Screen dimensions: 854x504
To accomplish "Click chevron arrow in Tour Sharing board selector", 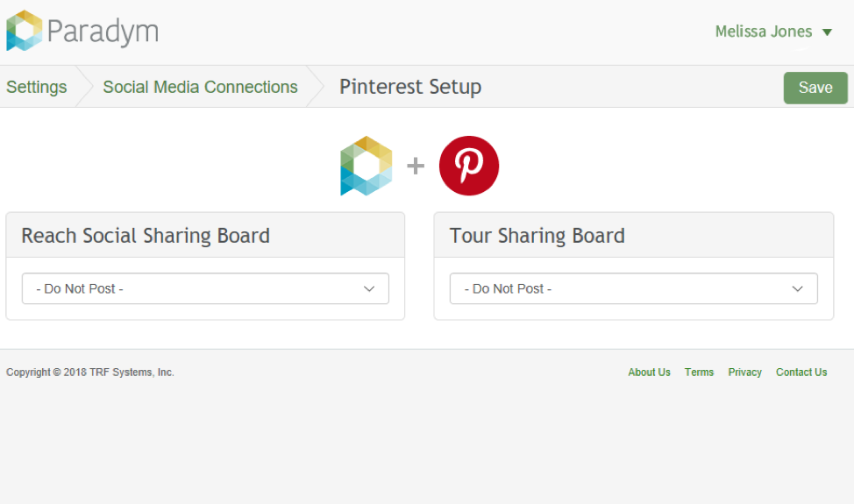I will (x=797, y=289).
